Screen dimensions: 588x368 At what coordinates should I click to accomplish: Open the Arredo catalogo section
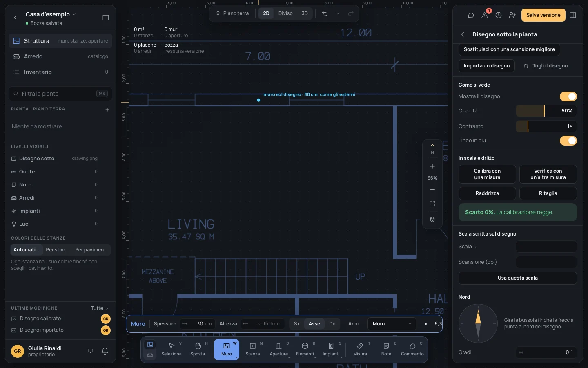pos(60,56)
